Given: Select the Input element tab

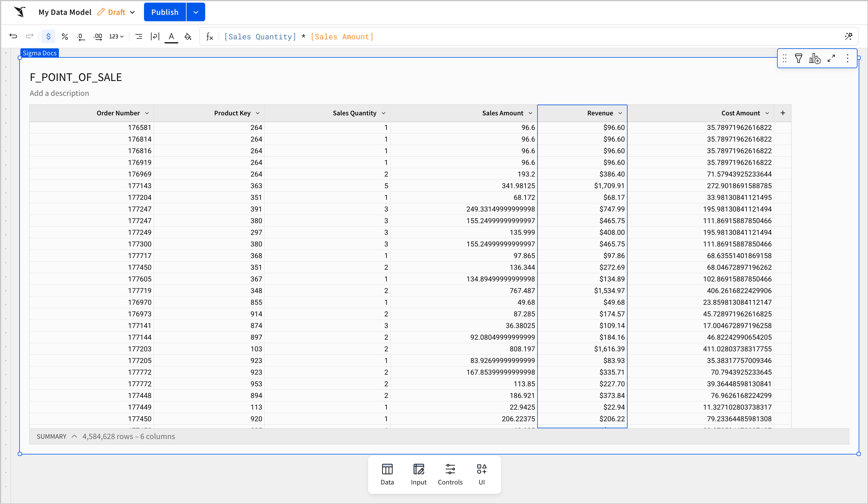Looking at the screenshot, I should 419,474.
